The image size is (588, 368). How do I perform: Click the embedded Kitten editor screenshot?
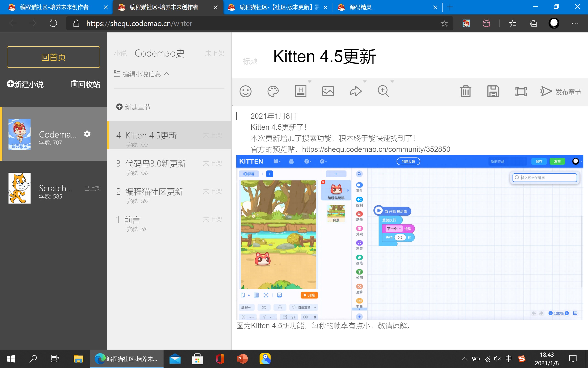[x=410, y=238]
